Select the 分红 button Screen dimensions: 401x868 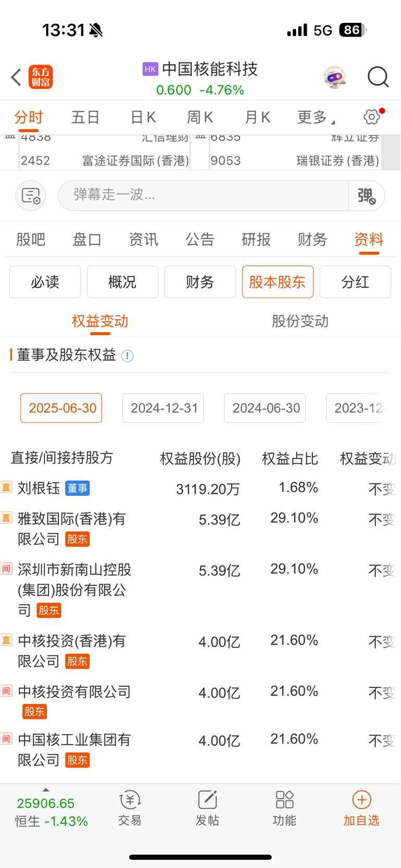[355, 282]
